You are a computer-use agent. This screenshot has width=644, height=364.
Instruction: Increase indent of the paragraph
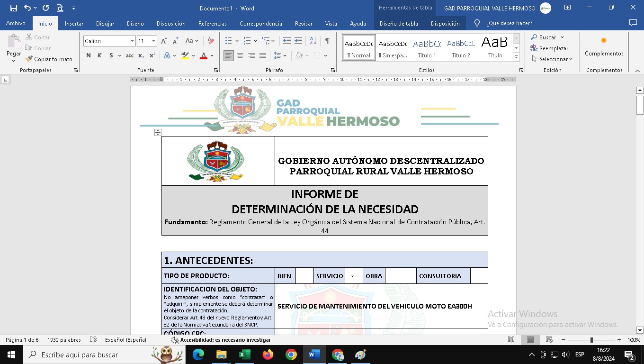pos(298,41)
